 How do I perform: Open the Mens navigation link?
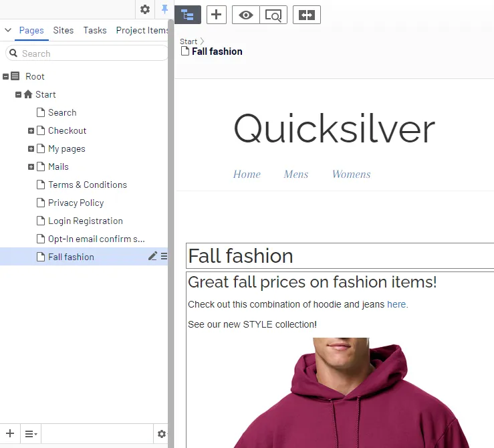click(296, 175)
